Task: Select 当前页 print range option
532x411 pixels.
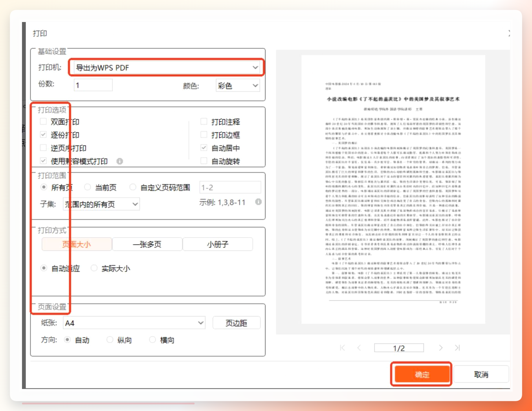Action: 88,187
